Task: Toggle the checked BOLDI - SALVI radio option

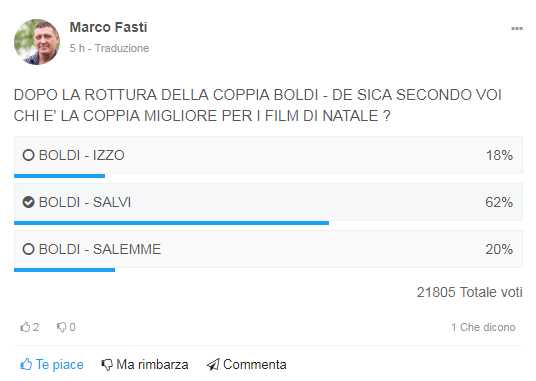Action: tap(28, 202)
